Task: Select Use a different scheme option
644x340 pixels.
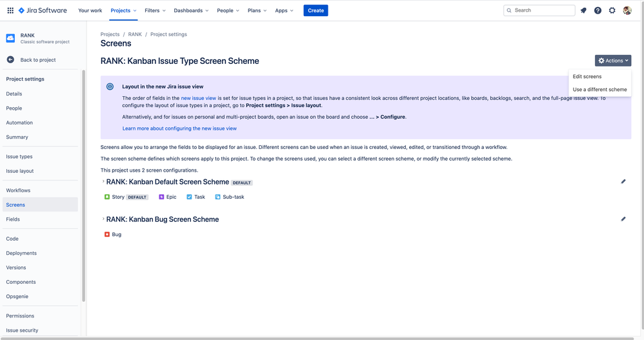Action: click(x=599, y=90)
